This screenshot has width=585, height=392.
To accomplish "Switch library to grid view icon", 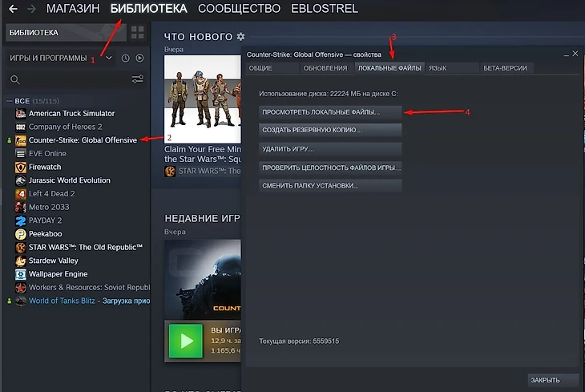I will click(137, 33).
